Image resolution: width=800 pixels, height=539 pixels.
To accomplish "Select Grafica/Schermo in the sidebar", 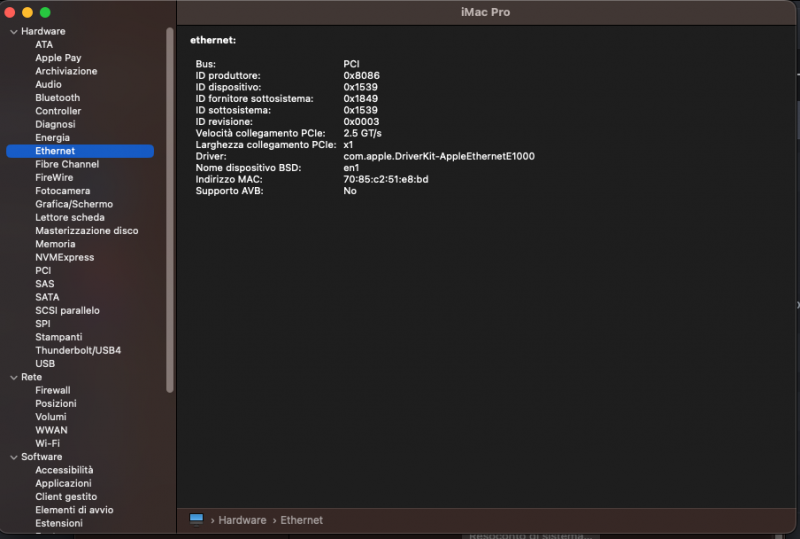I will [74, 204].
